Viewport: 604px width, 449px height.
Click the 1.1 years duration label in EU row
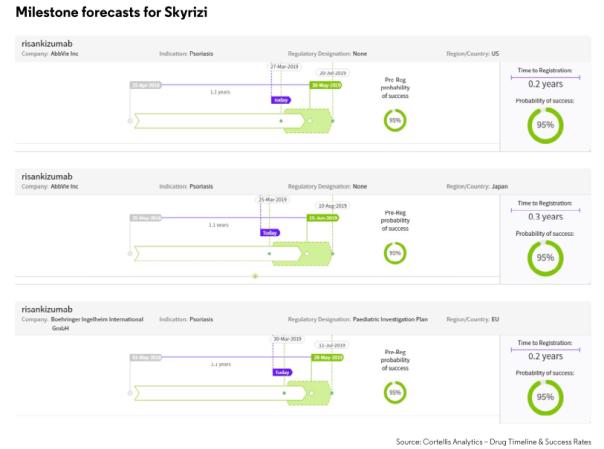click(x=221, y=364)
